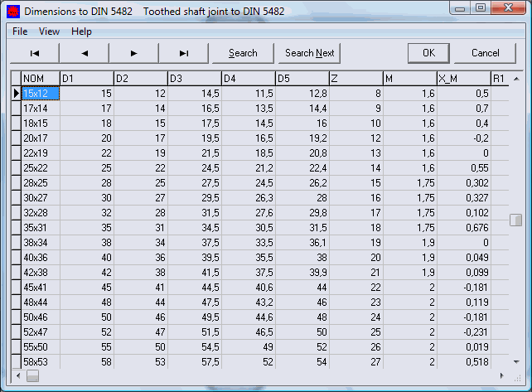Go to first record navigation button
The height and width of the screenshot is (392, 532).
coord(34,53)
